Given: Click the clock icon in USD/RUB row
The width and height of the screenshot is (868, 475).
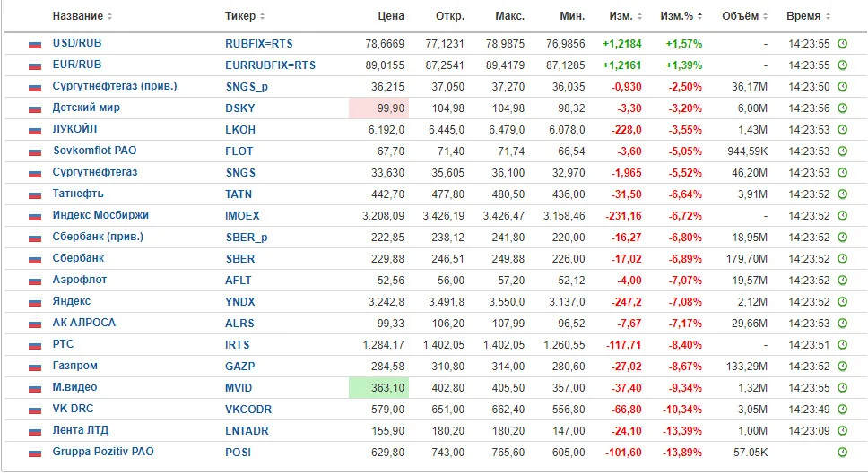Looking at the screenshot, I should point(842,43).
